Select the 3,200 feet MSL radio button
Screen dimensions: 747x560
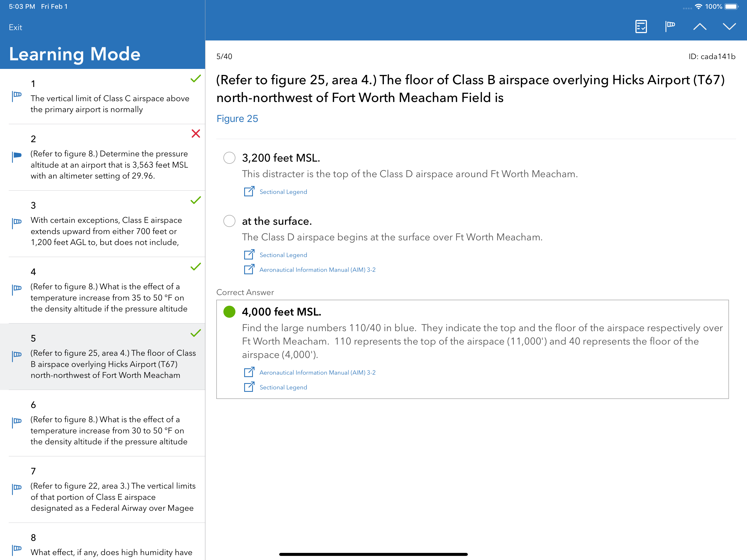click(x=229, y=158)
